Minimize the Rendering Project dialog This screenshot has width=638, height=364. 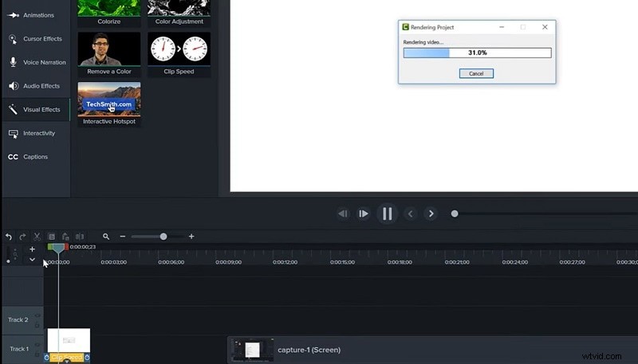tap(502, 27)
